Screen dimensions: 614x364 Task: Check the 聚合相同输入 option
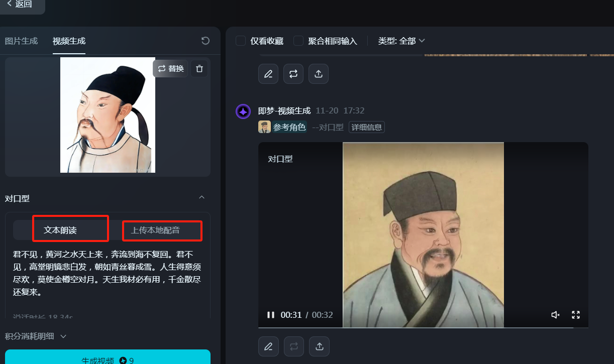tap(298, 41)
